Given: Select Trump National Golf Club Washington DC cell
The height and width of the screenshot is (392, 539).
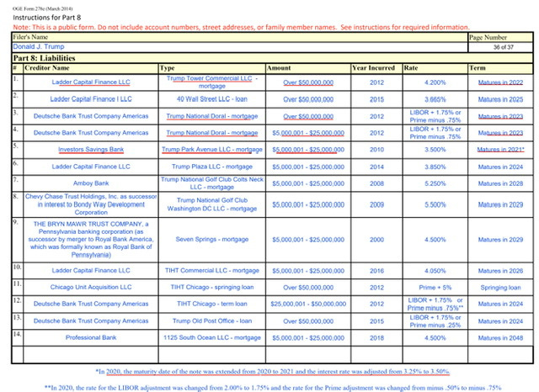Looking at the screenshot, I should [212, 204].
